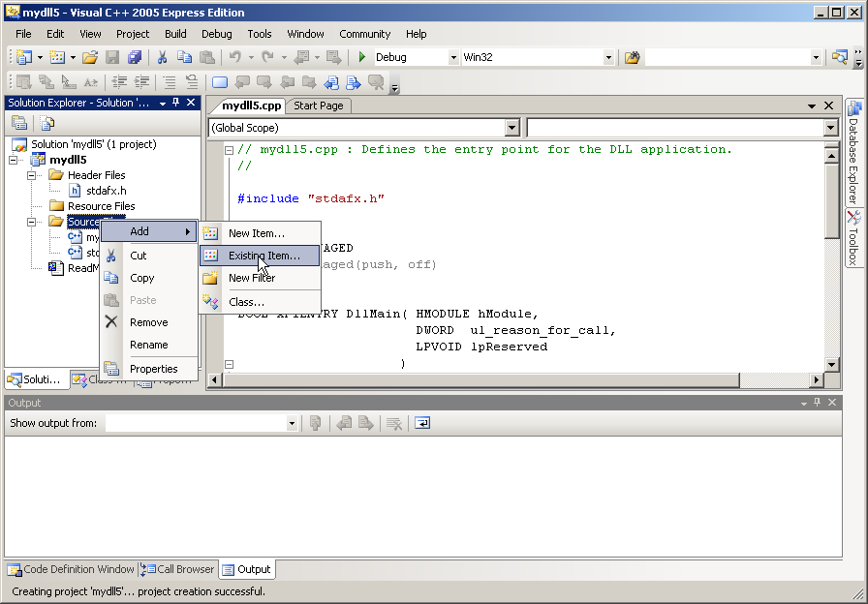Screen dimensions: 868x604
Task: Click the Find in Files toolbar icon
Action: pos(633,57)
